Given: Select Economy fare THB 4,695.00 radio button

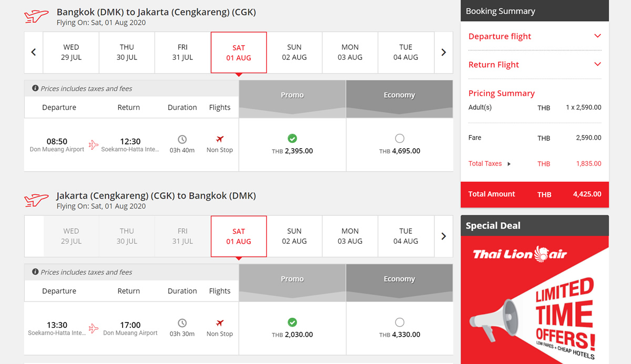Looking at the screenshot, I should 400,139.
